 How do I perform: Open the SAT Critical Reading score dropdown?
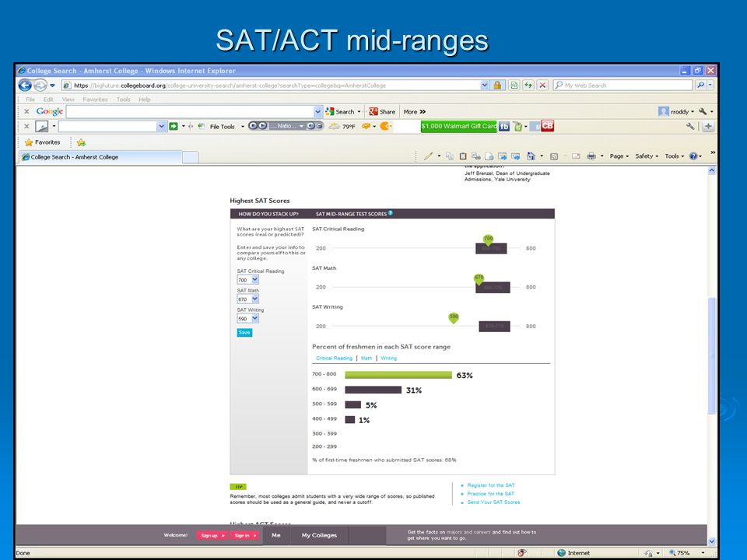click(247, 280)
